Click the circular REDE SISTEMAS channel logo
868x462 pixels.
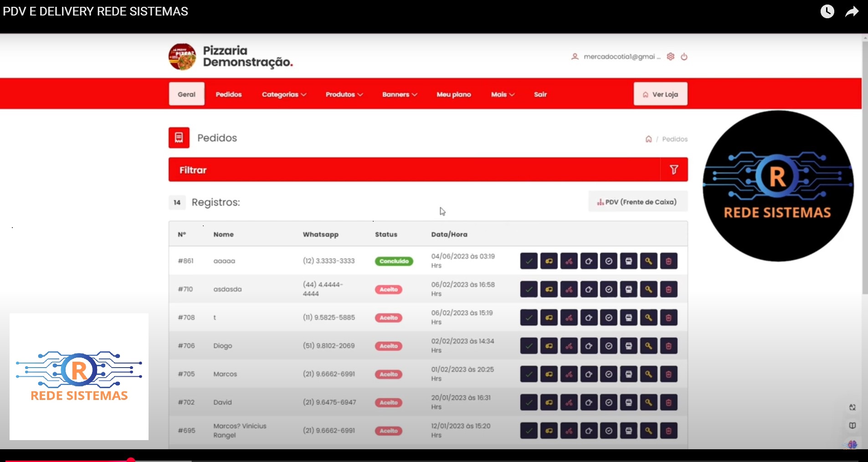pyautogui.click(x=778, y=186)
